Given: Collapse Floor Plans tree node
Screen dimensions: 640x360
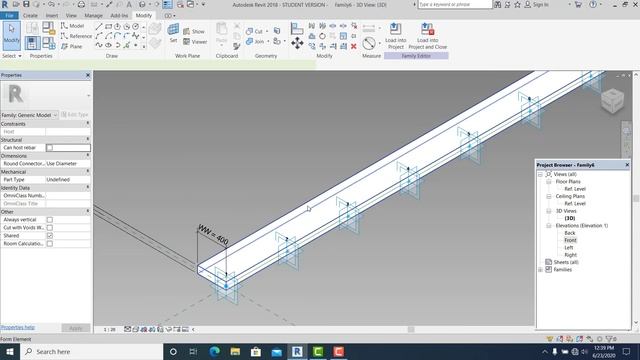Looking at the screenshot, I should coord(549,182).
